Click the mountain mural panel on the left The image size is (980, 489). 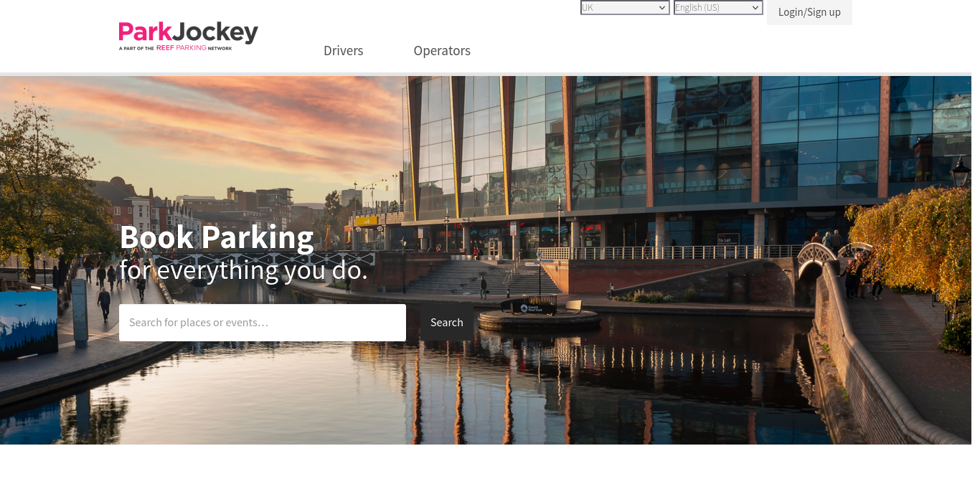point(27,324)
